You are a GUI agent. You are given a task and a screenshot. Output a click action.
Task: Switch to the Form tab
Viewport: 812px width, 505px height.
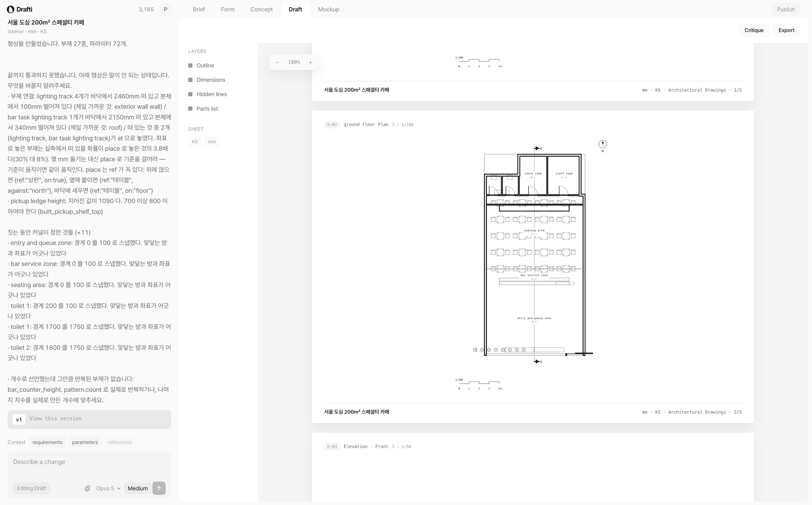227,9
